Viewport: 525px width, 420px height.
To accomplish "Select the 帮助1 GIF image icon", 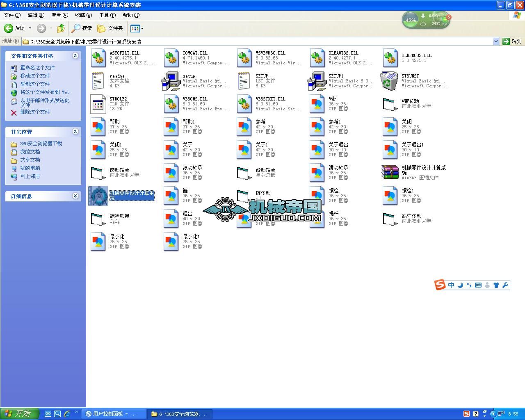I will coord(171,127).
